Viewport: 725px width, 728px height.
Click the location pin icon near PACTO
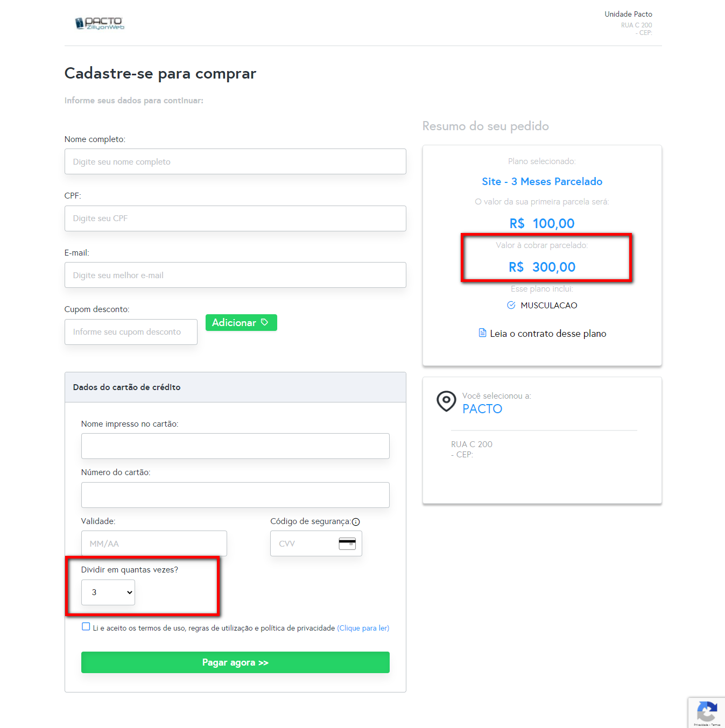tap(446, 401)
